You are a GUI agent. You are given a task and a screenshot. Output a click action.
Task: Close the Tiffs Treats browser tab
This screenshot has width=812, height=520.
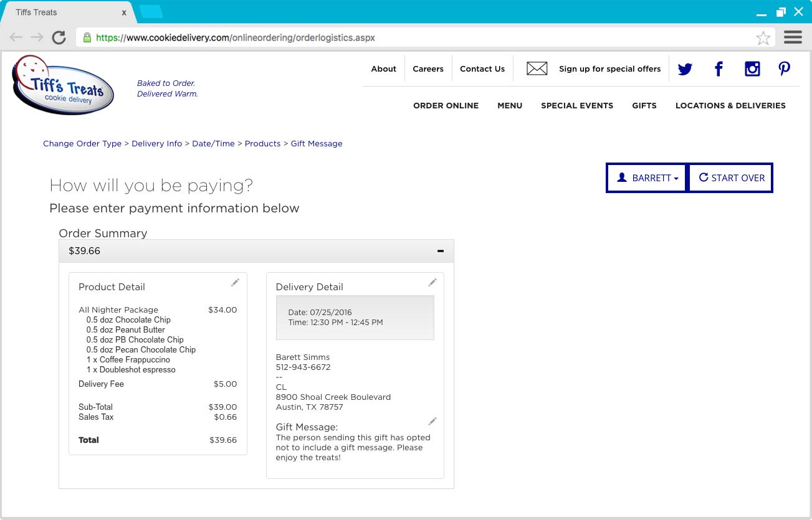tap(124, 12)
